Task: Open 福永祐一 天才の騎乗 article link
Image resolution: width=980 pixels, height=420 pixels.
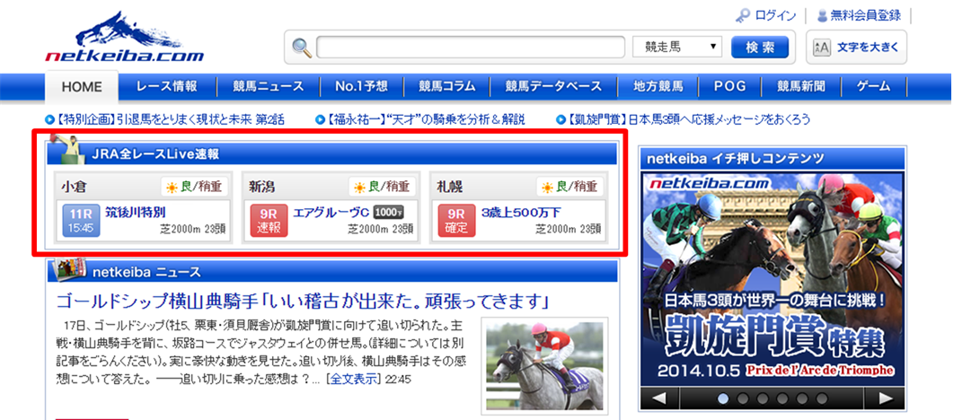Action: [426, 118]
